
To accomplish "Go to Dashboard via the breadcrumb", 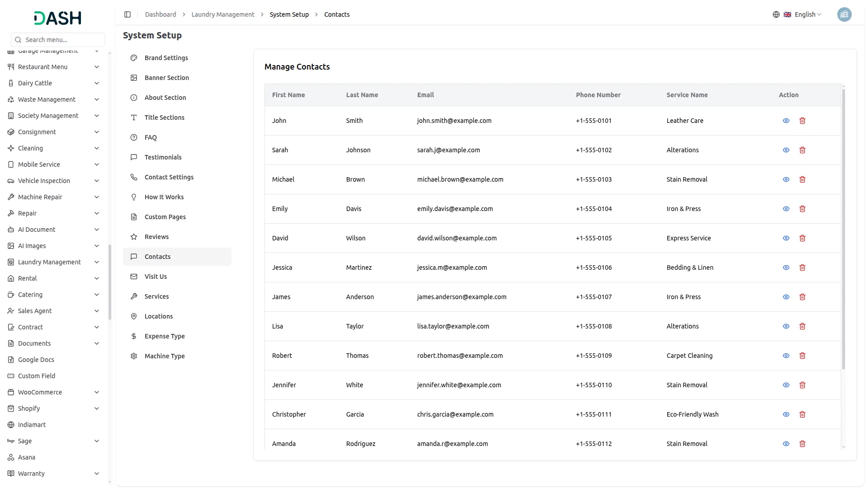I will [x=160, y=14].
